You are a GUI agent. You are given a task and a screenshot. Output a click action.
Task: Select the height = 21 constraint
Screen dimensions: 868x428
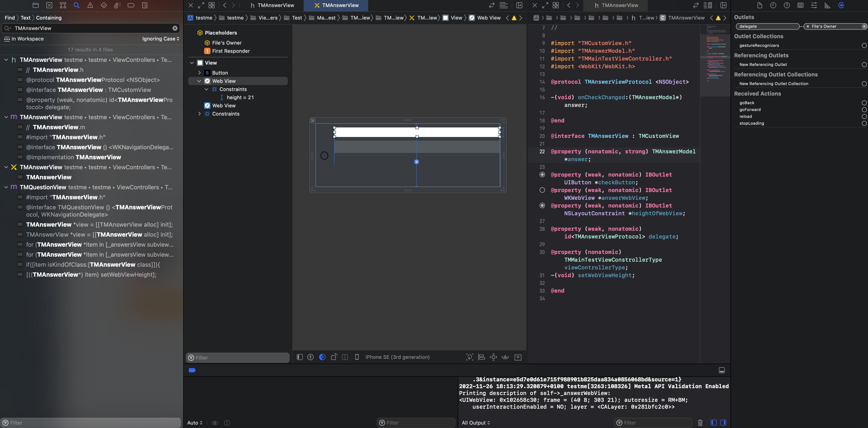240,97
